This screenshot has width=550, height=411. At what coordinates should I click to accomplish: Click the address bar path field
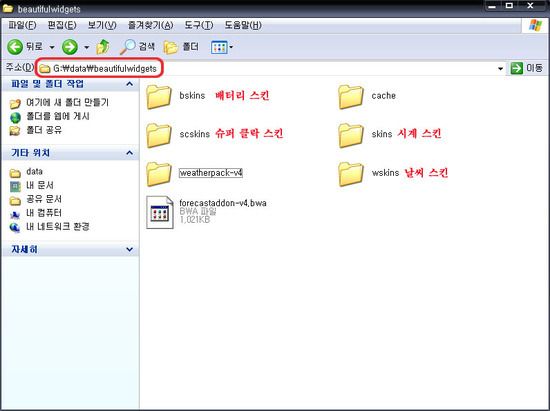pos(270,68)
